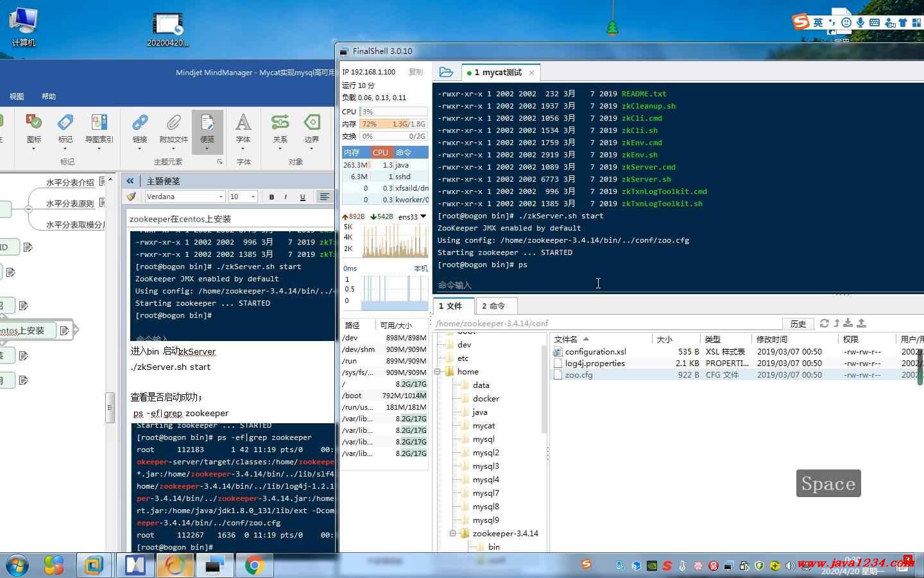The image size is (924, 578).
Task: Collapse the 主题便笺 panel with double-chevron
Action: [x=130, y=181]
